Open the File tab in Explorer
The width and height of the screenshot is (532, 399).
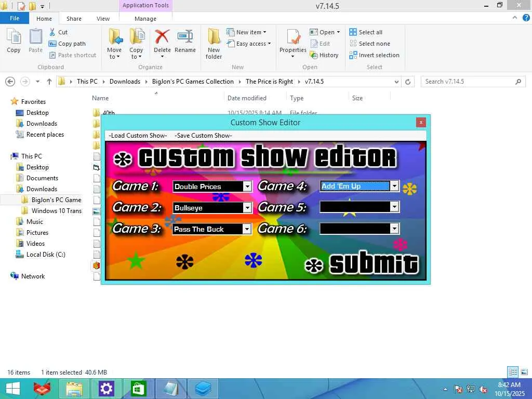coord(15,18)
